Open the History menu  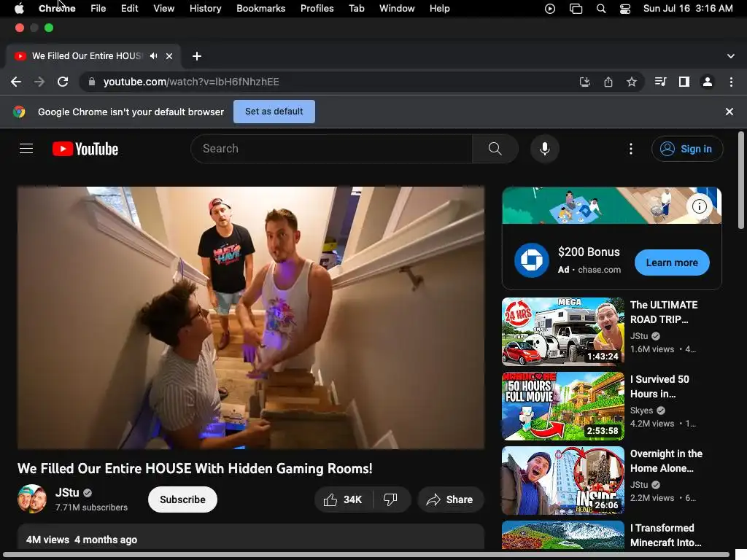coord(205,9)
